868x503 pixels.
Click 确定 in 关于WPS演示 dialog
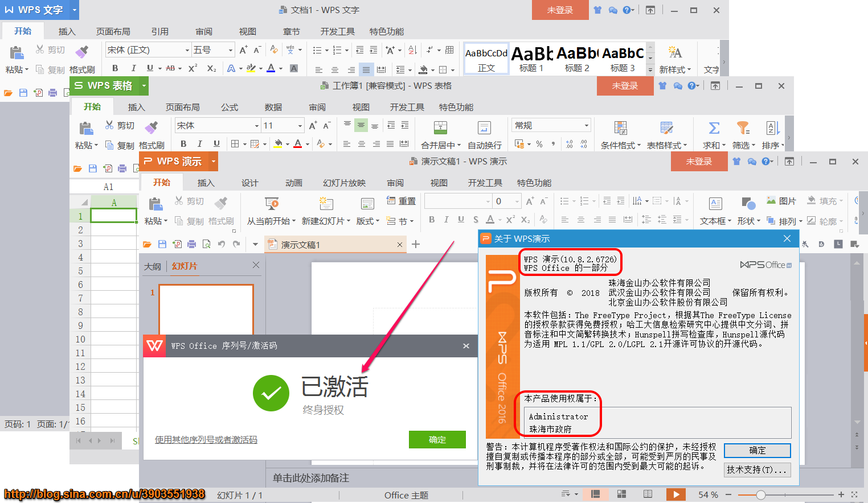pos(758,450)
